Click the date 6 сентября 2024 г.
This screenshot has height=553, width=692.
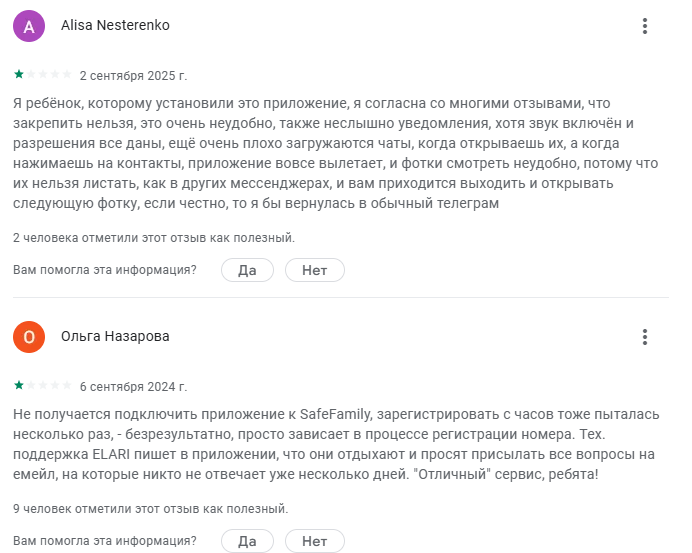(133, 386)
